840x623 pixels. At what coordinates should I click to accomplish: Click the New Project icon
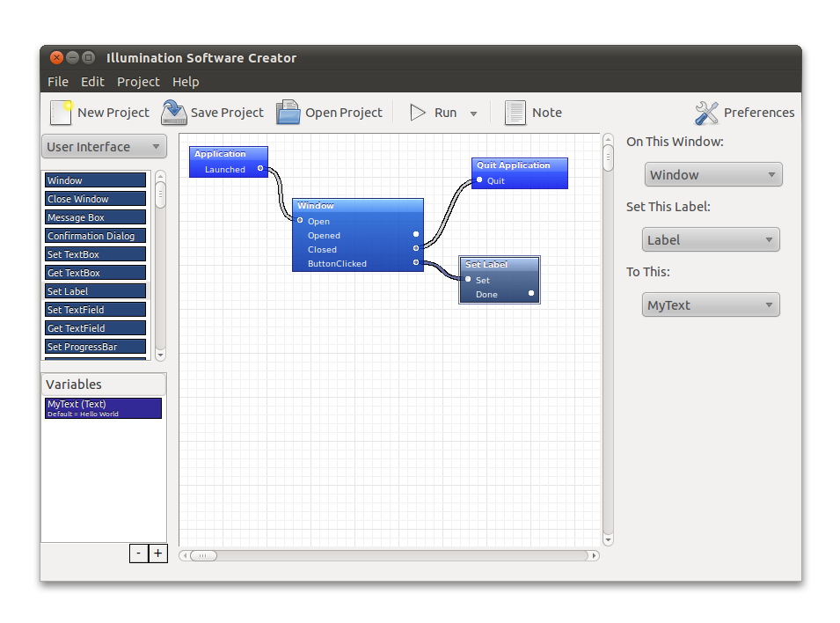pyautogui.click(x=61, y=113)
